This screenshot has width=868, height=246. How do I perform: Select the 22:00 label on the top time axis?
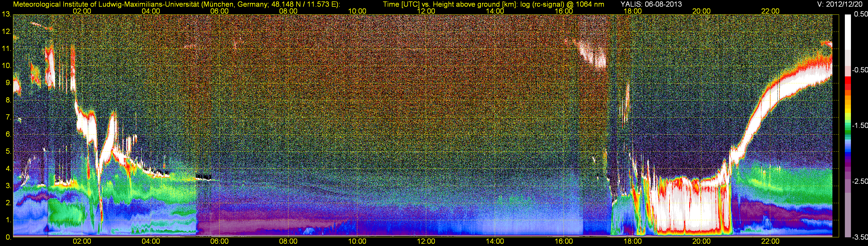(x=770, y=11)
